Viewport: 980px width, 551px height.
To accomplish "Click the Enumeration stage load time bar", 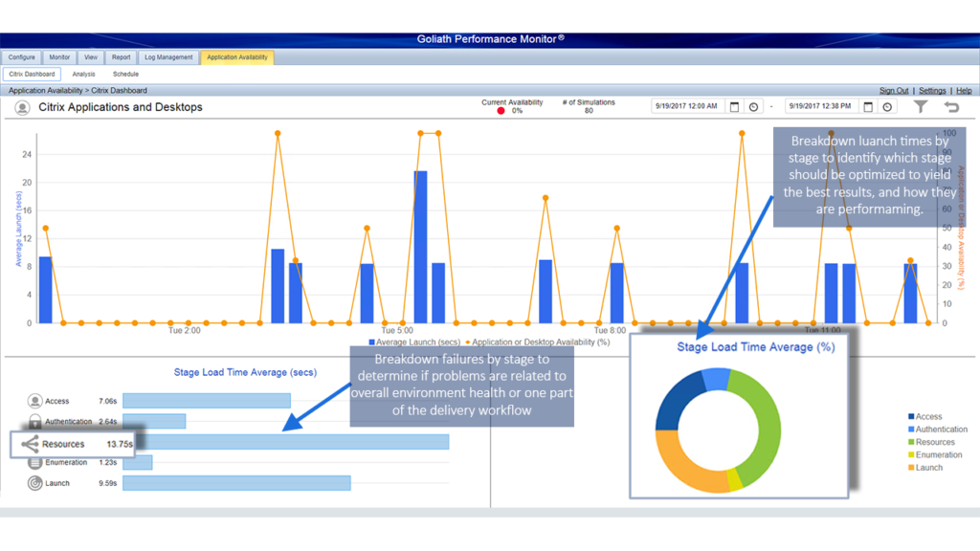I will tap(138, 462).
